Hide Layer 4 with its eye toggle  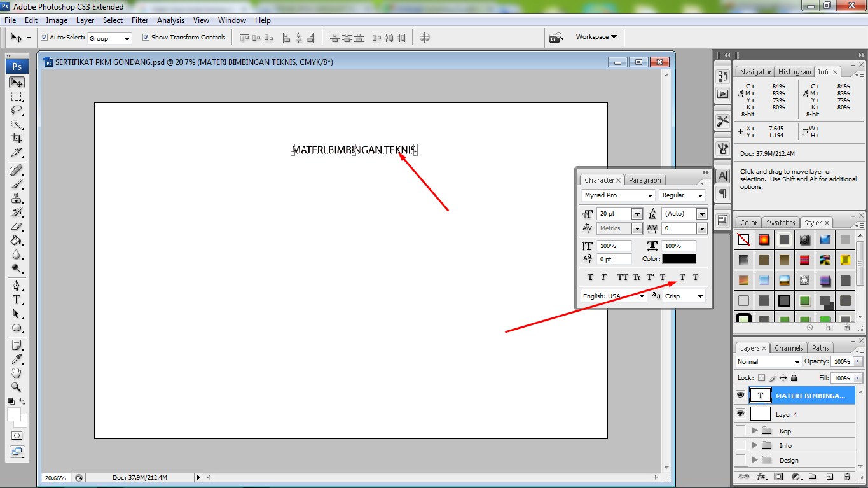(x=740, y=414)
